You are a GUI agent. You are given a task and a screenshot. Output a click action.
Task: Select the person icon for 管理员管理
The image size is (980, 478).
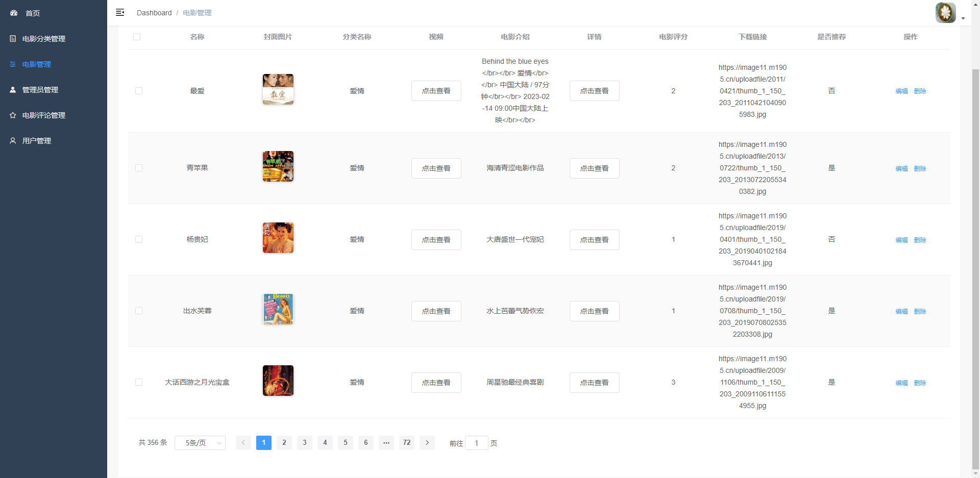coord(12,90)
